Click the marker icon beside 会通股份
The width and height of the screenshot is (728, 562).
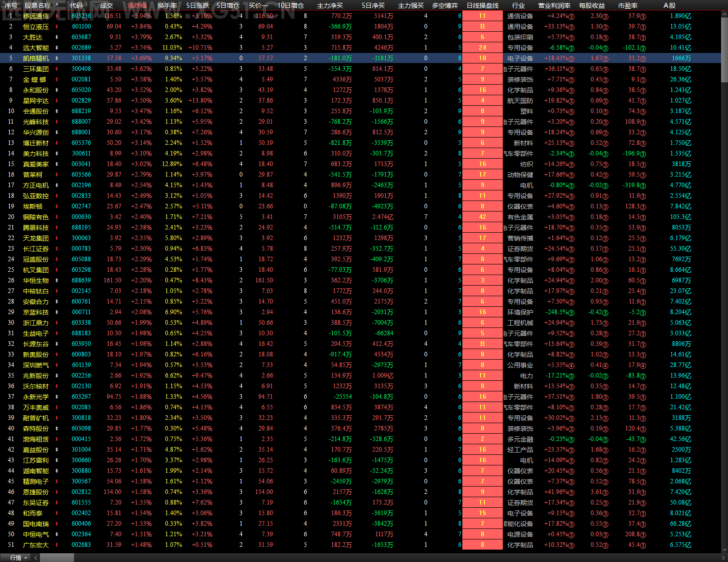click(57, 111)
